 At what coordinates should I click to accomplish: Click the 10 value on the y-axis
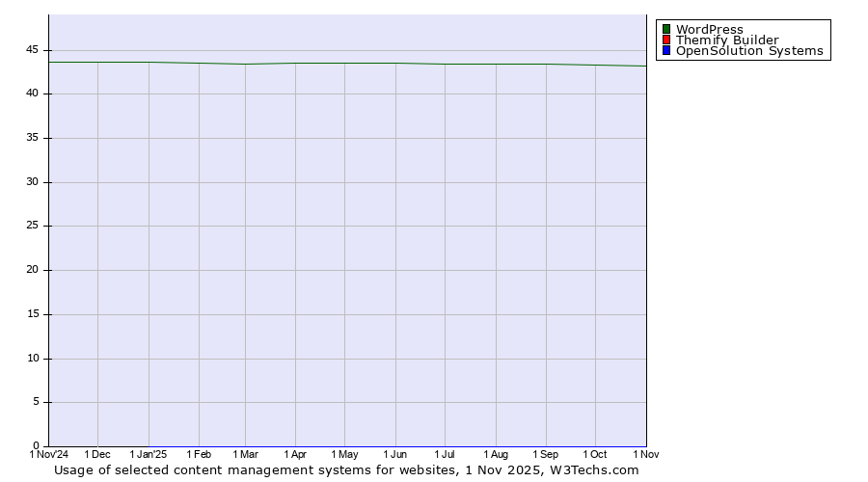(x=33, y=359)
